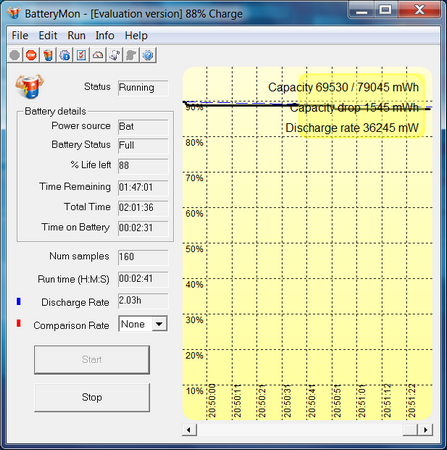Click the % Life left field 88
Image resolution: width=447 pixels, height=450 pixels.
pos(143,166)
